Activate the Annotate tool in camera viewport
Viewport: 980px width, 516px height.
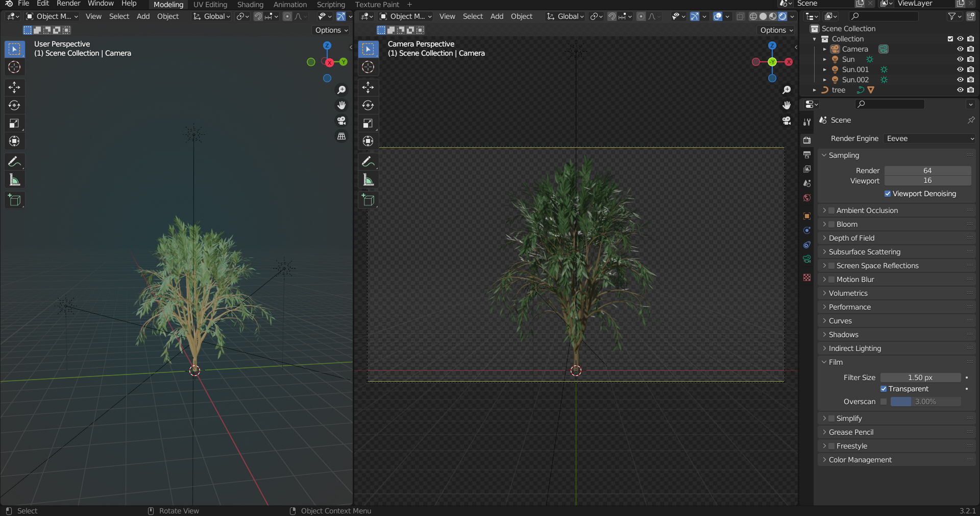coord(368,161)
